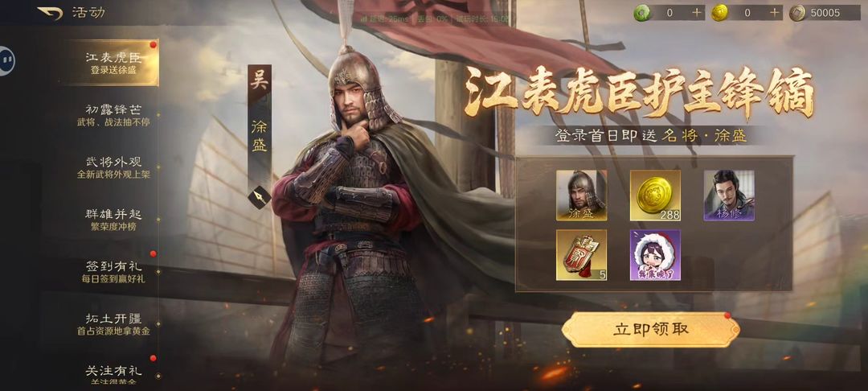Click the diamond emblem below 徐盛 banner
This screenshot has width=868, height=391.
[259, 196]
